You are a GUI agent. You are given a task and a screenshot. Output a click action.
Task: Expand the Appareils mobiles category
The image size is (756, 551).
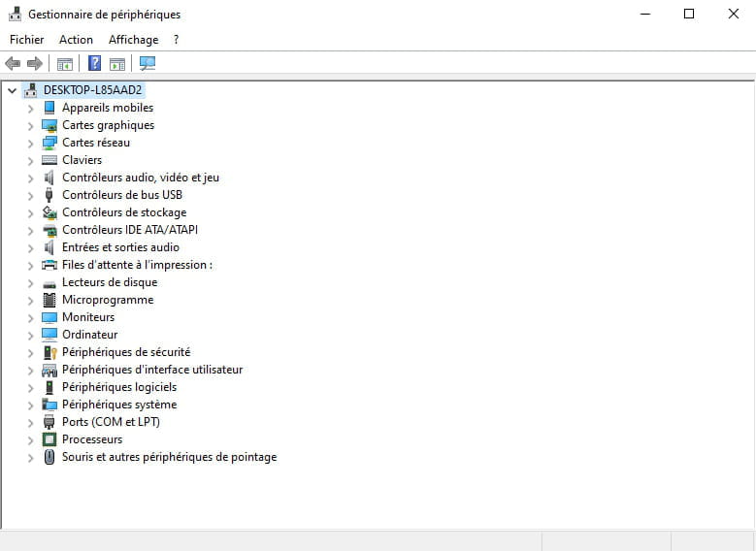point(30,109)
